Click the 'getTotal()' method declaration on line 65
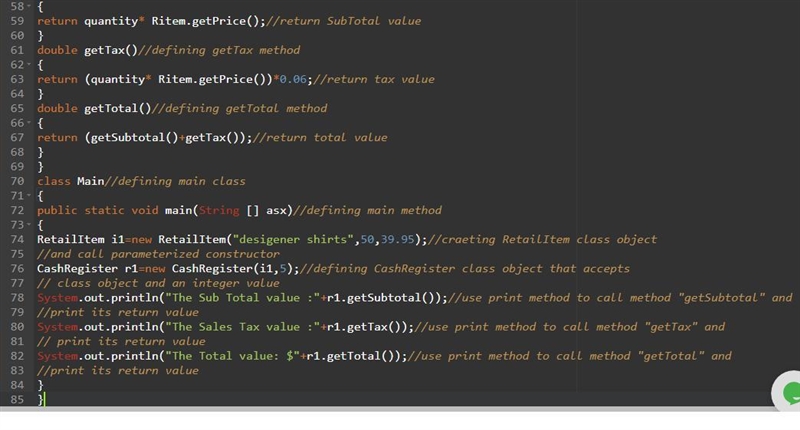Screen dimensions: 800x430 [117, 109]
